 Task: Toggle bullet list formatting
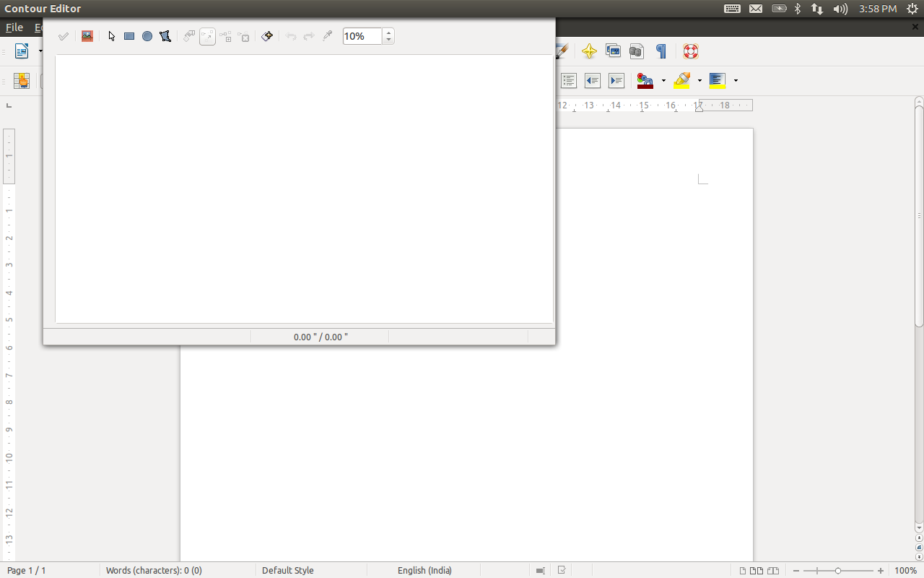pos(569,81)
